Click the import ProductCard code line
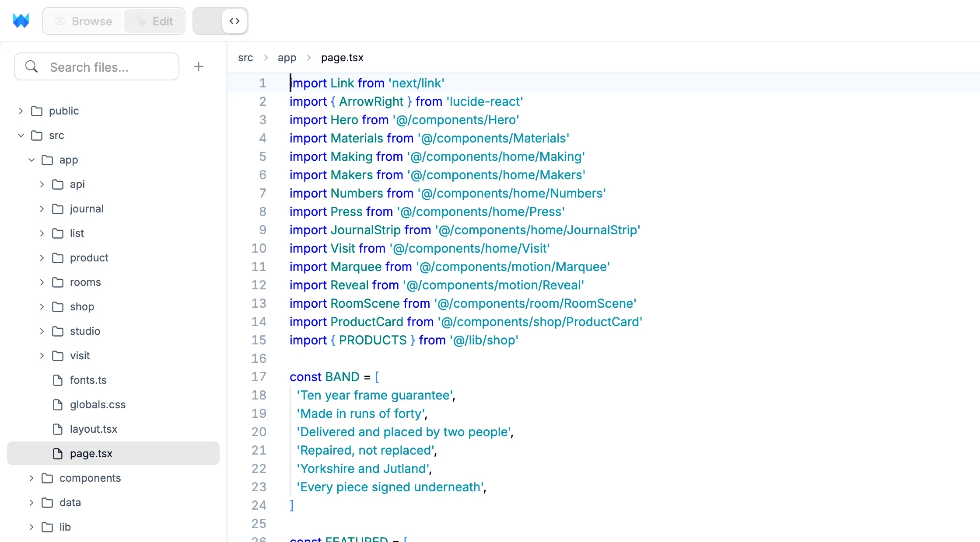The image size is (980, 542). (466, 322)
